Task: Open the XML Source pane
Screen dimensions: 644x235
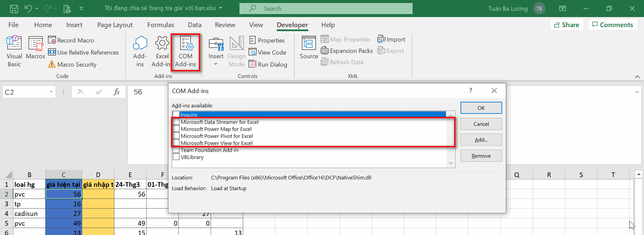Action: click(x=309, y=48)
